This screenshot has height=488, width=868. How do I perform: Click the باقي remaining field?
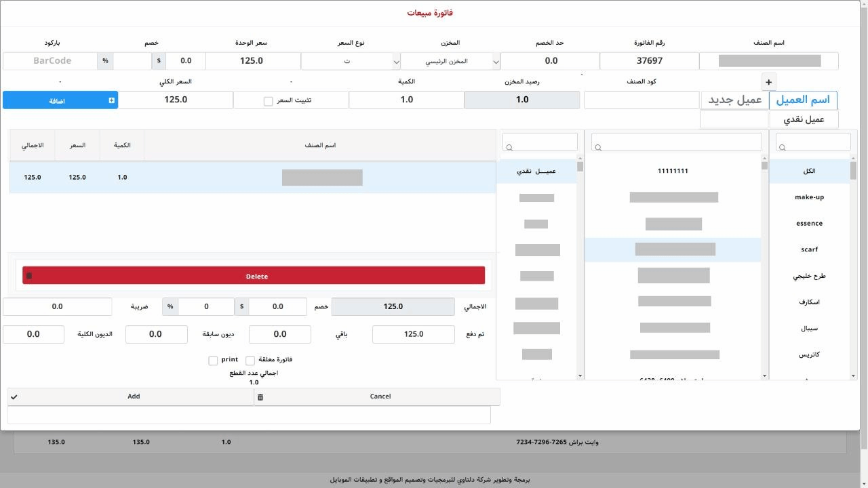[x=280, y=334]
